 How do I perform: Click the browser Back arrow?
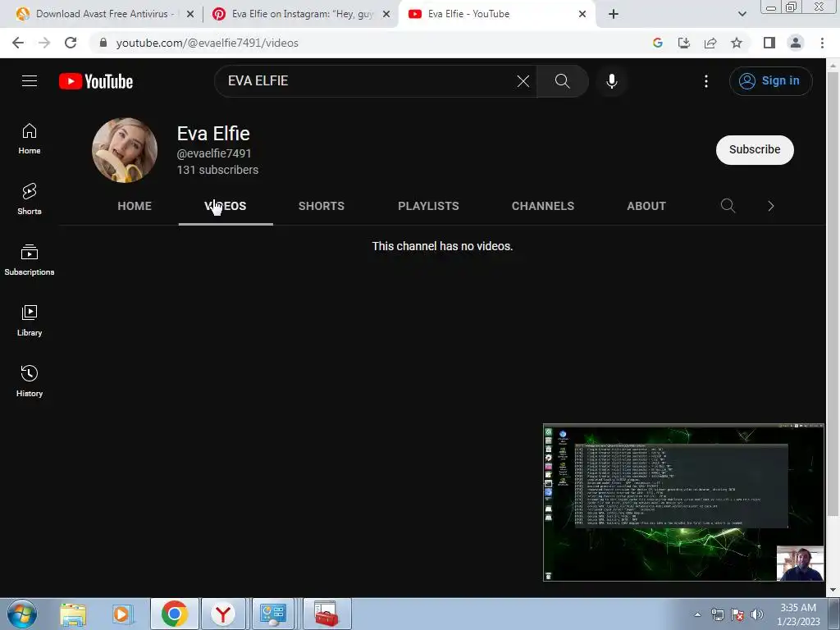(18, 43)
